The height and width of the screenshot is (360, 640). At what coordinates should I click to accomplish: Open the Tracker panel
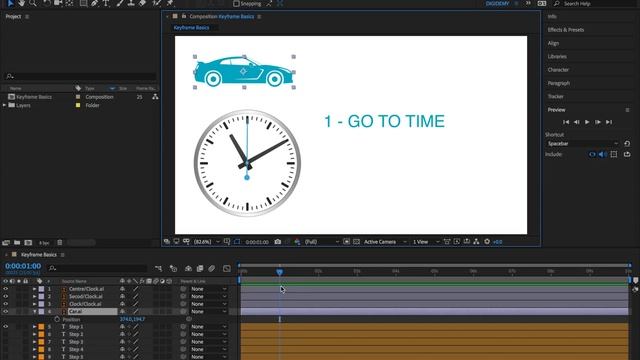point(556,96)
